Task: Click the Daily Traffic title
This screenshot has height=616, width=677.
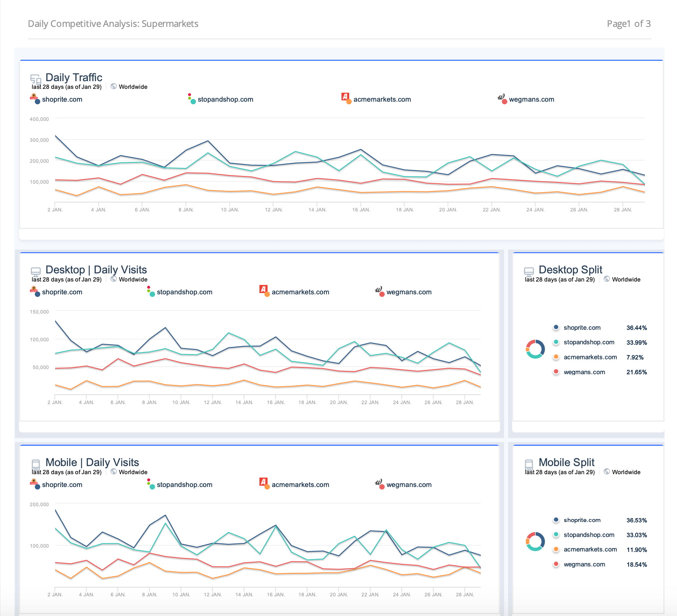Action: pyautogui.click(x=74, y=77)
